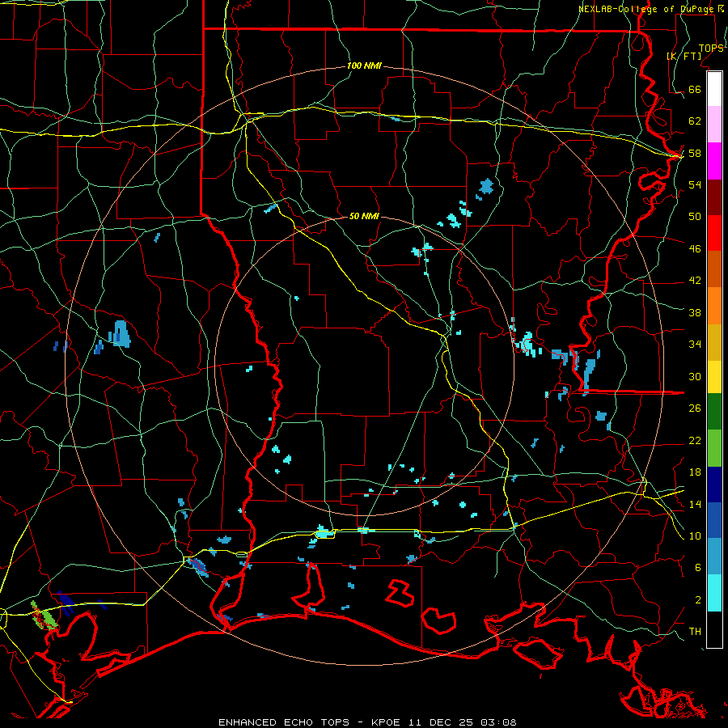Pick the cyan legend swatch

[x=714, y=593]
